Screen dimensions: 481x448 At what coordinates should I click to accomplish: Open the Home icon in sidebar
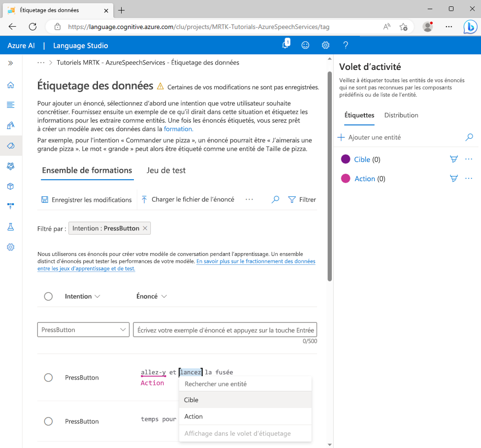click(x=10, y=85)
